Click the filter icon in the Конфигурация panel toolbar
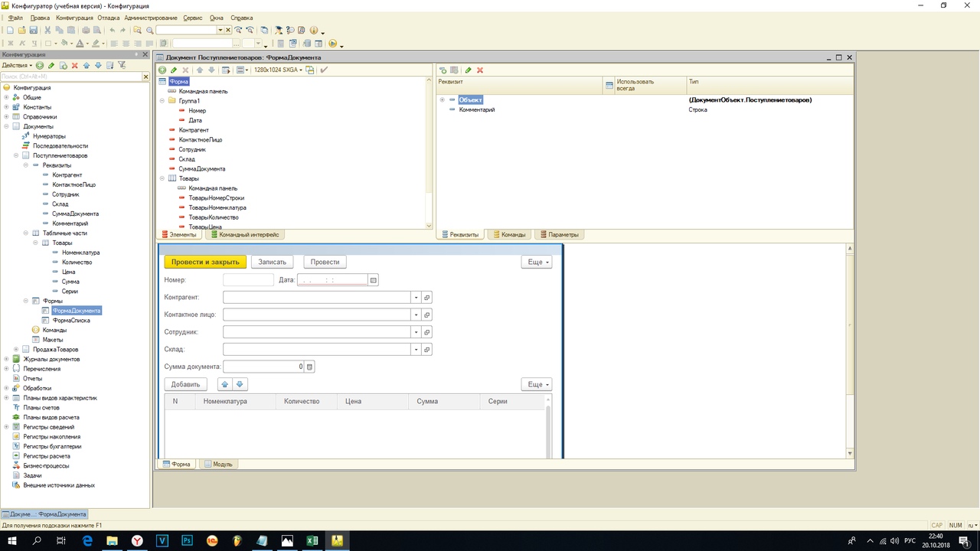The image size is (980, 551). (x=122, y=66)
